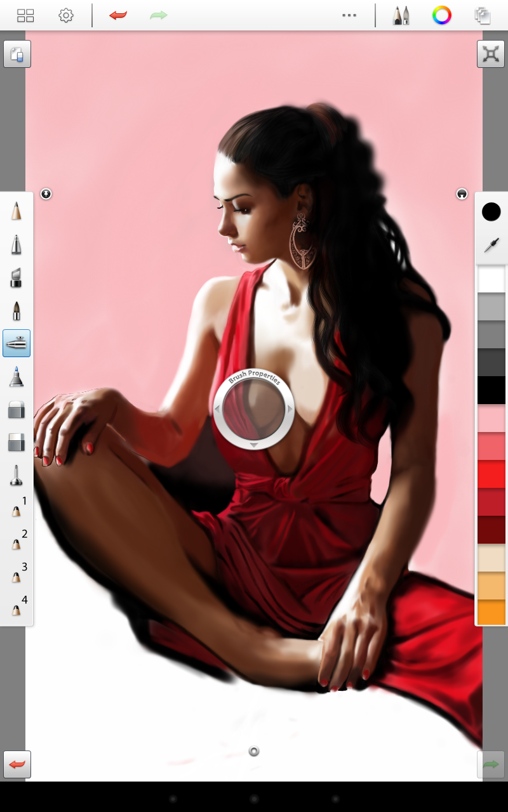
Task: Open the brush library in top bar
Action: click(x=401, y=16)
